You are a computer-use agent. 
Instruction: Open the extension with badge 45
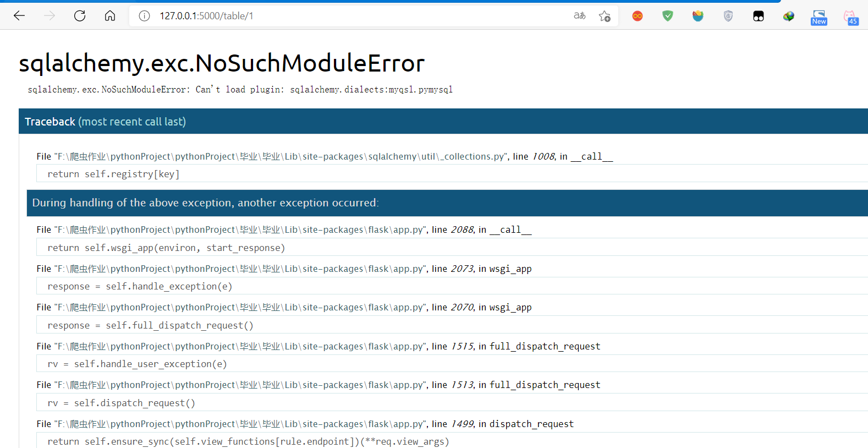coord(850,18)
